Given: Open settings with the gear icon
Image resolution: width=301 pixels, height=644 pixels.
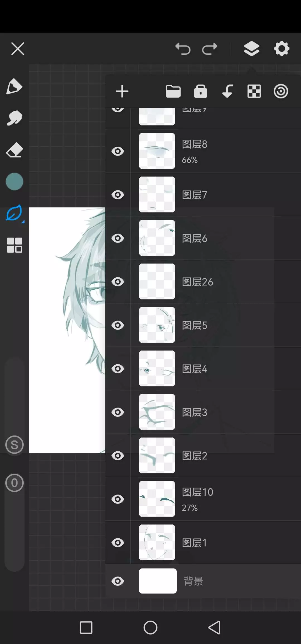Looking at the screenshot, I should coord(281,49).
